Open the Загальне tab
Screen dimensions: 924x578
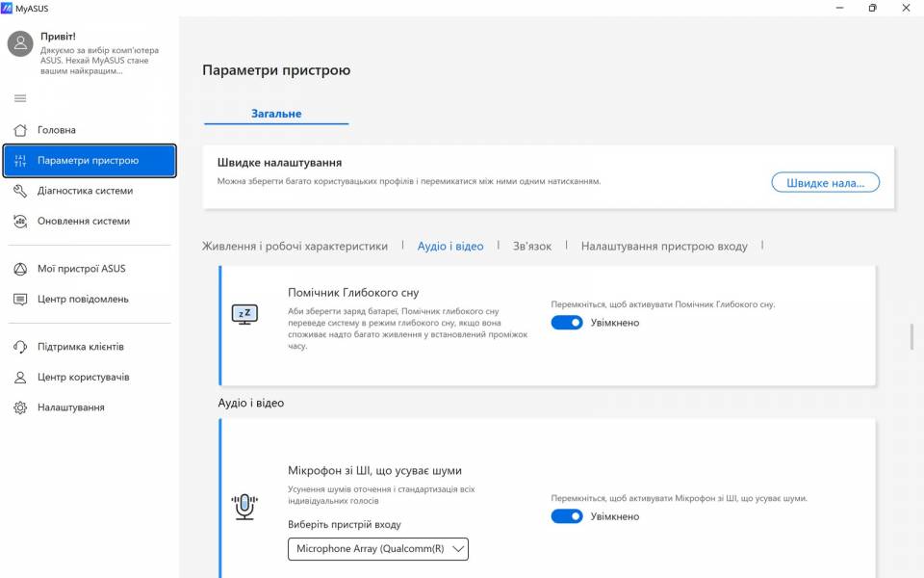click(x=276, y=114)
